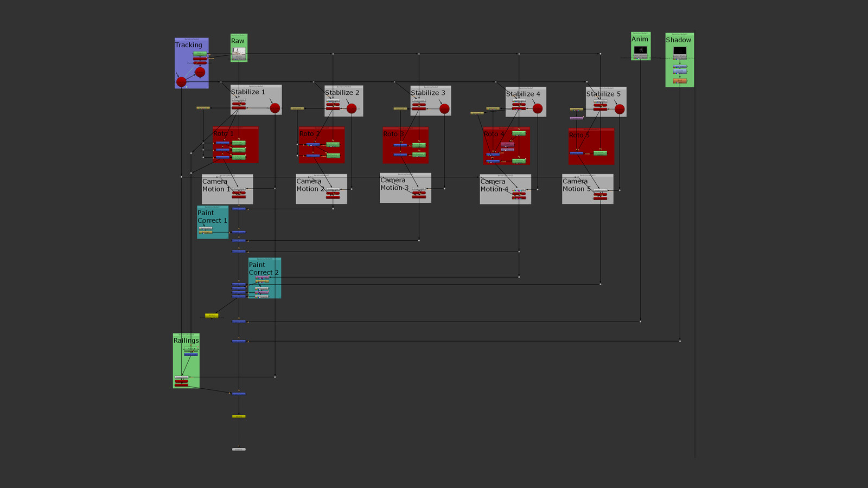Select the Raw backdrop label
The image size is (868, 488).
(238, 41)
